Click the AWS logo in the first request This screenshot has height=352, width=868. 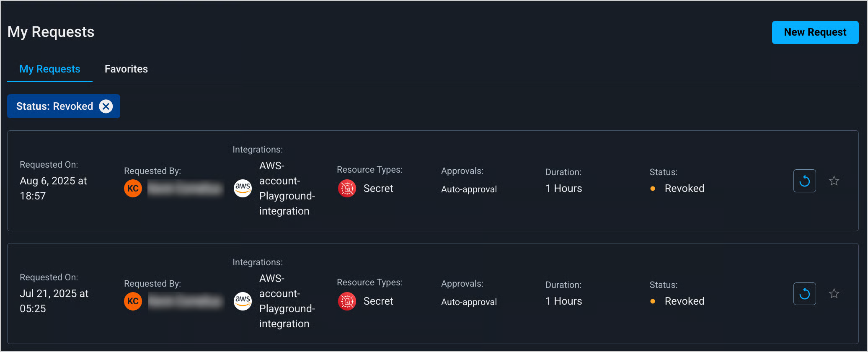pyautogui.click(x=243, y=189)
